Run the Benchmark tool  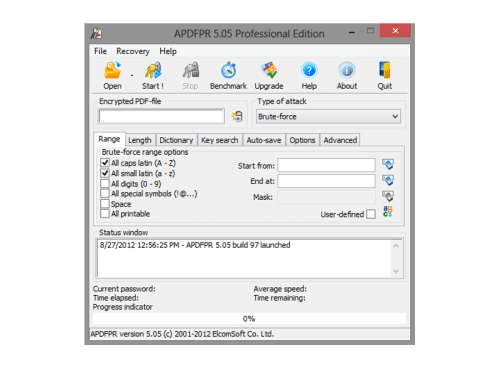(228, 75)
